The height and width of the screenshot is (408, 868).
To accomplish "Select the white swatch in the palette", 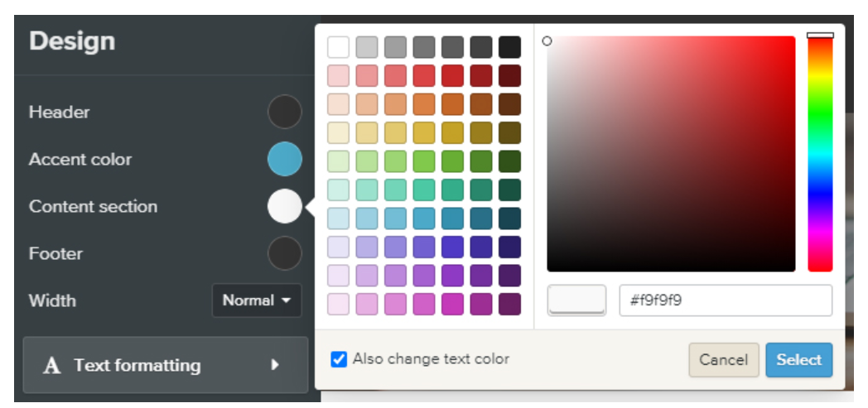I will click(x=338, y=47).
